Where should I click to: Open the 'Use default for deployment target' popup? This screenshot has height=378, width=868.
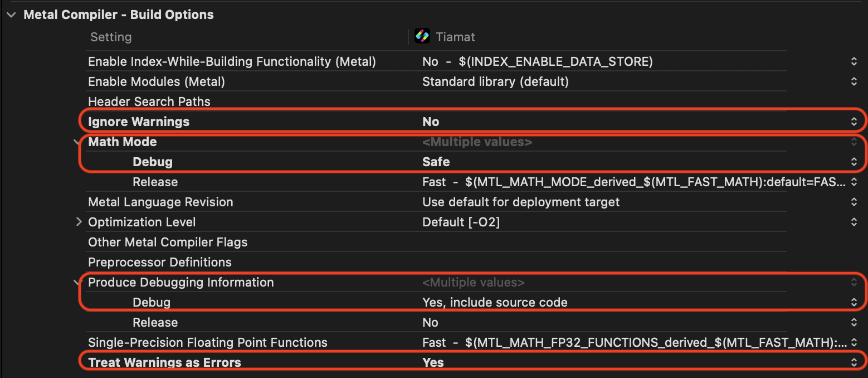(x=520, y=202)
